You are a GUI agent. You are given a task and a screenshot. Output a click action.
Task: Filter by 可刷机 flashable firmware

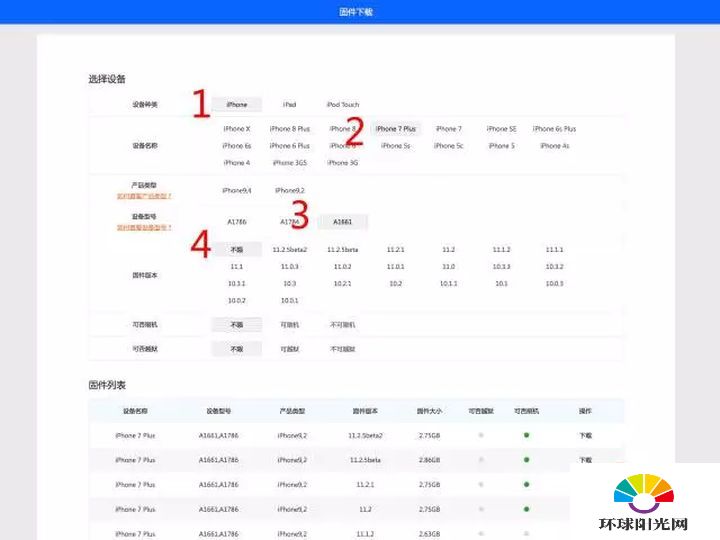(x=290, y=325)
